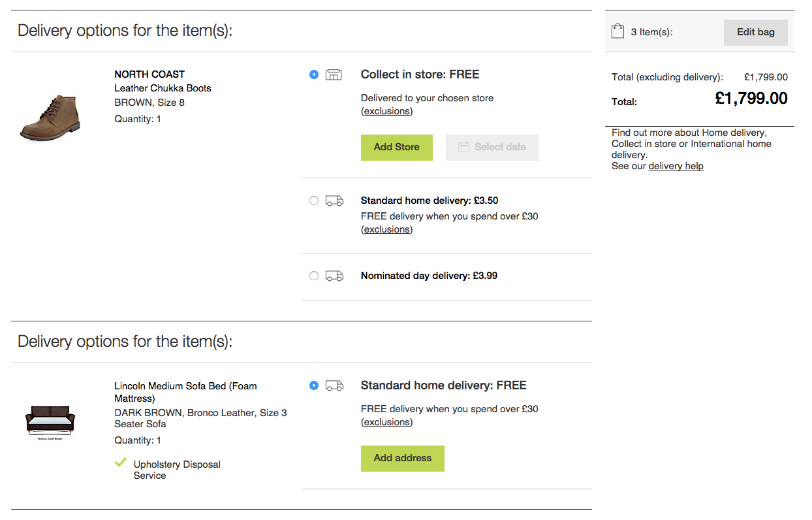This screenshot has width=812, height=520.
Task: Open exclusions link for sofa bed delivery
Action: [386, 422]
